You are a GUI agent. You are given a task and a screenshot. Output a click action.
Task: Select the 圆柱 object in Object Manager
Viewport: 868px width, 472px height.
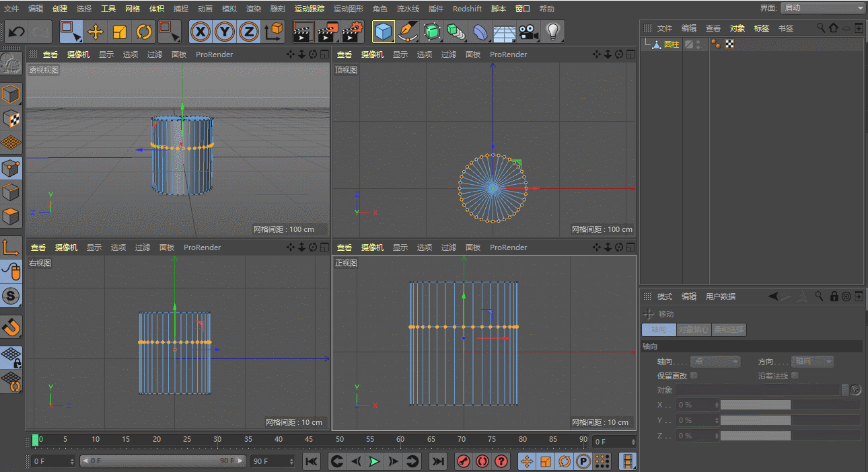(671, 44)
